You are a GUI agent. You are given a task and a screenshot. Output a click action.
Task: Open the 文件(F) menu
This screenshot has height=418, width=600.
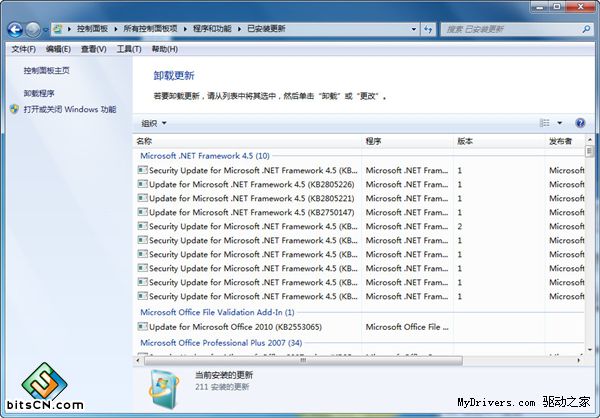24,49
